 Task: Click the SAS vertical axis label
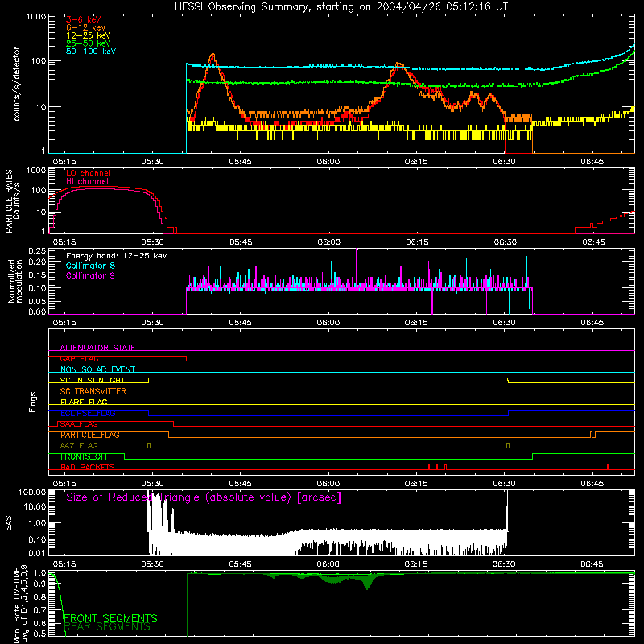pyautogui.click(x=9, y=523)
